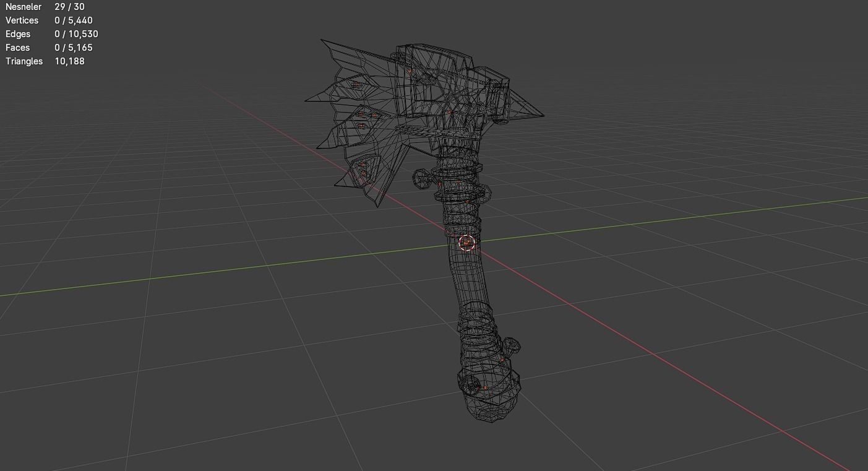The width and height of the screenshot is (868, 471).
Task: Click the triangles value '10,188'
Action: pos(69,61)
